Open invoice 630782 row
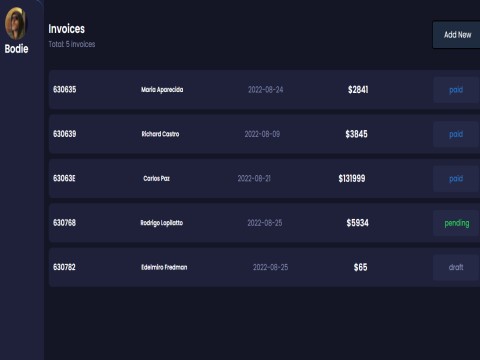480x360 pixels. (x=264, y=267)
